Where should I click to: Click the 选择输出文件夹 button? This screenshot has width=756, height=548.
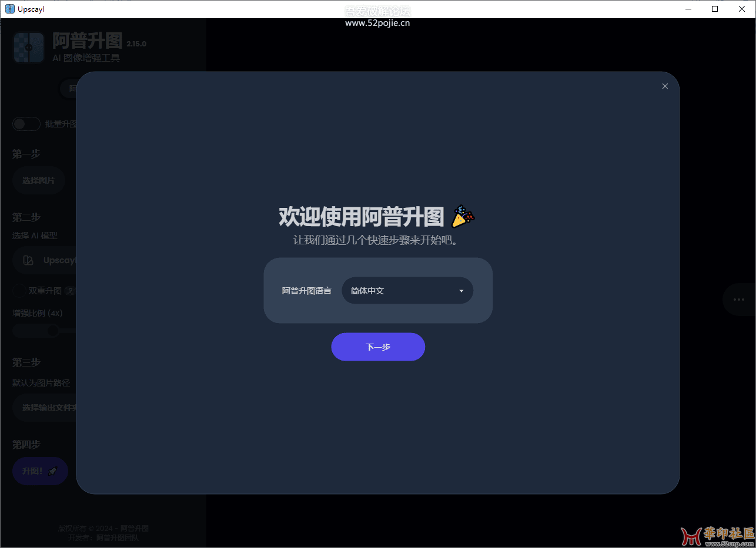coord(45,408)
